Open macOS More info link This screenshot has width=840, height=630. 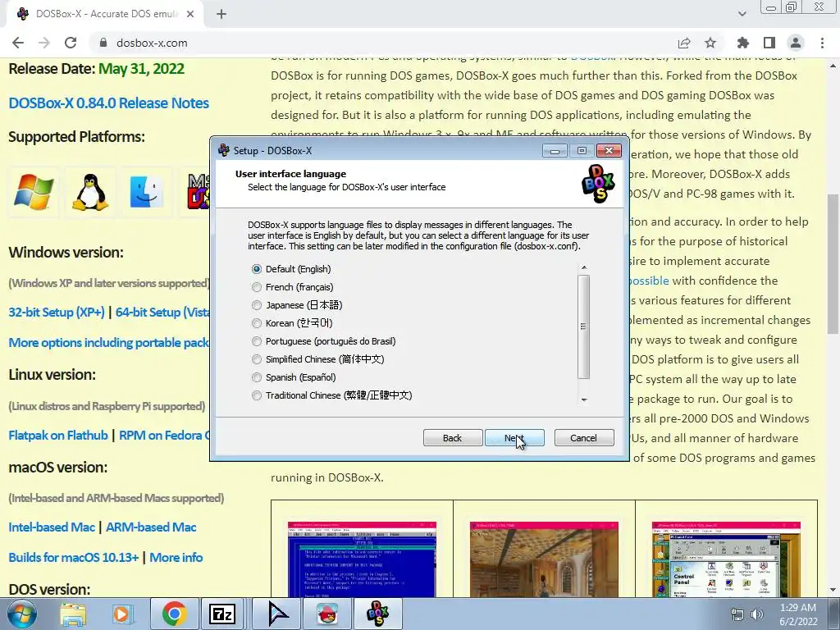point(176,557)
